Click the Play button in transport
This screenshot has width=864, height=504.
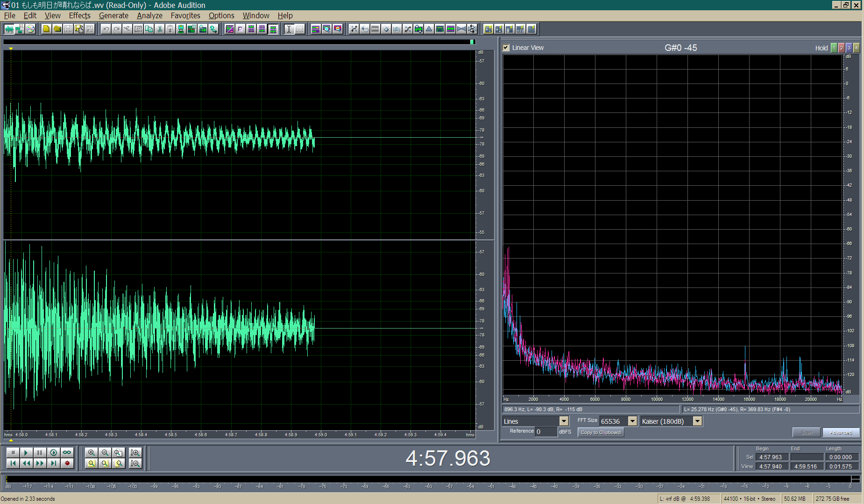[26, 452]
